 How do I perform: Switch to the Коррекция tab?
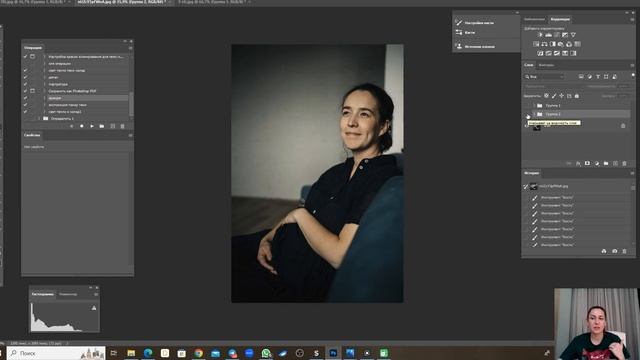560,19
